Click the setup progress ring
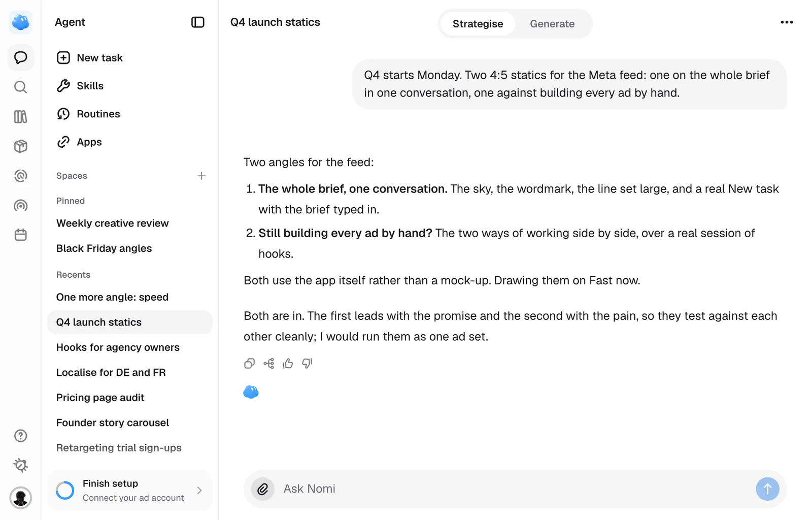Viewport: 812px width, 520px height. point(65,491)
